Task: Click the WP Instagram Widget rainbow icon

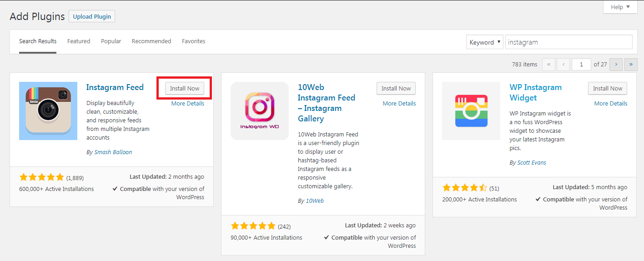Action: (x=471, y=111)
